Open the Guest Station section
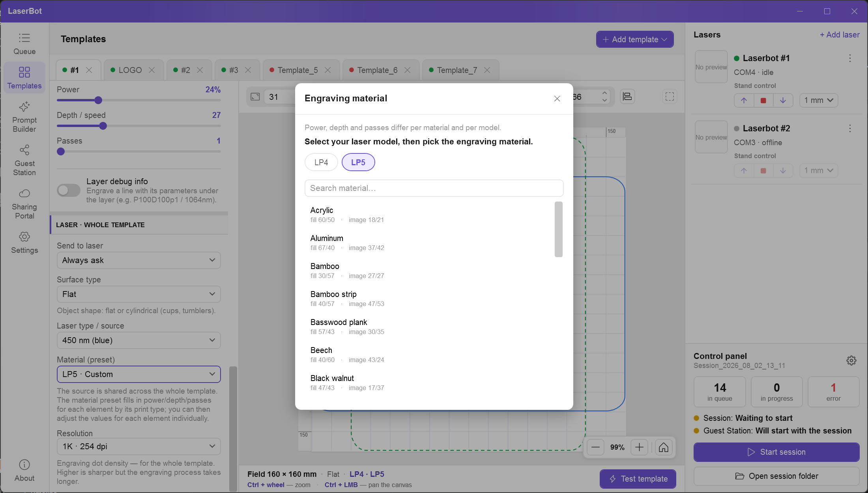This screenshot has height=493, width=868. (24, 161)
